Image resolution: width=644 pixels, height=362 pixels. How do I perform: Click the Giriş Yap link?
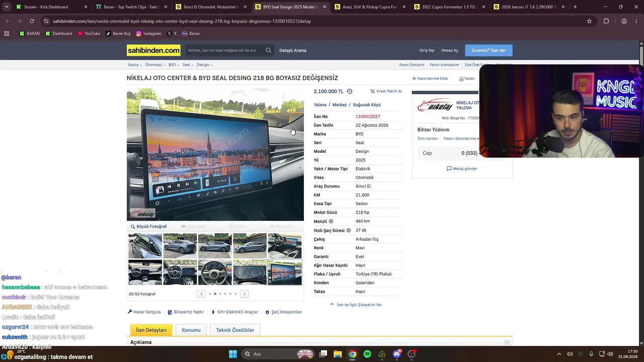427,50
